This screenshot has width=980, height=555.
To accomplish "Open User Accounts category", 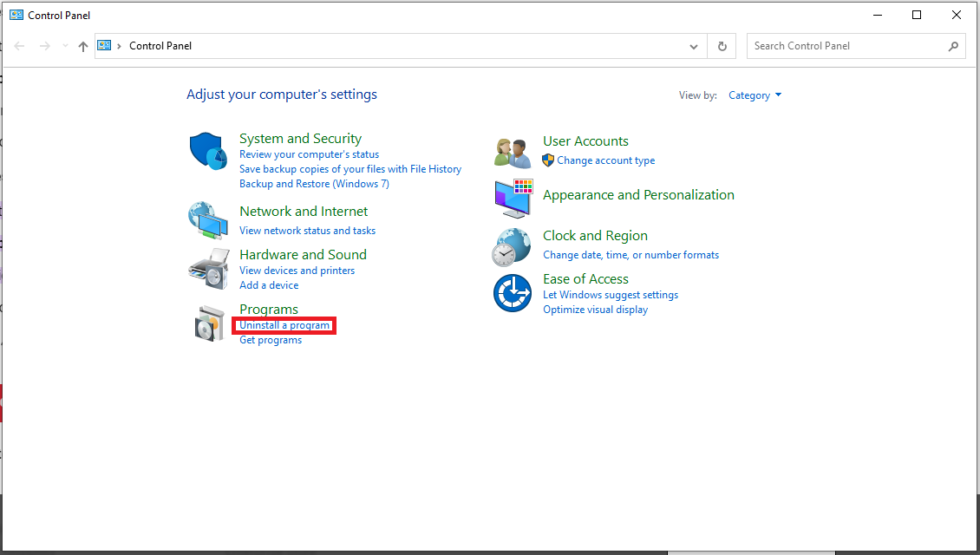I will tap(585, 141).
